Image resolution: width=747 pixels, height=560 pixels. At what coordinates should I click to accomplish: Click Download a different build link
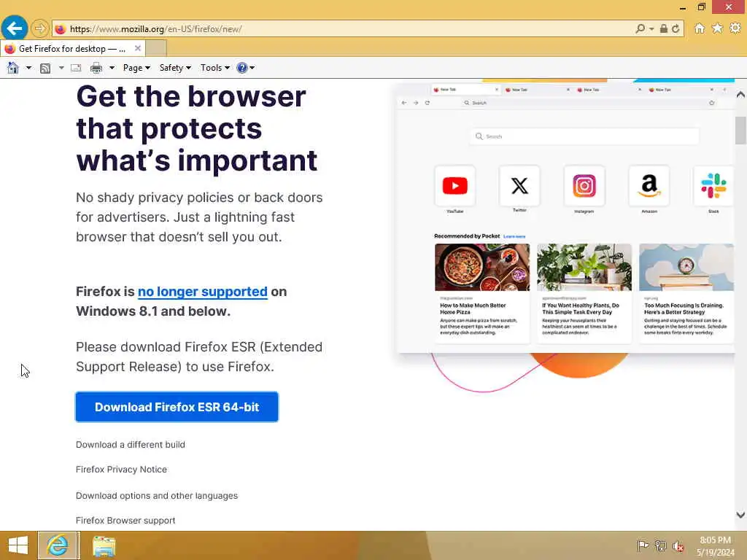[x=131, y=445]
